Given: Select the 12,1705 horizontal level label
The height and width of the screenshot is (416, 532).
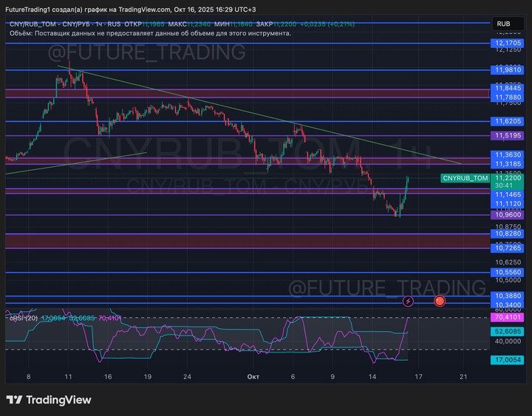Looking at the screenshot, I should click(x=507, y=44).
